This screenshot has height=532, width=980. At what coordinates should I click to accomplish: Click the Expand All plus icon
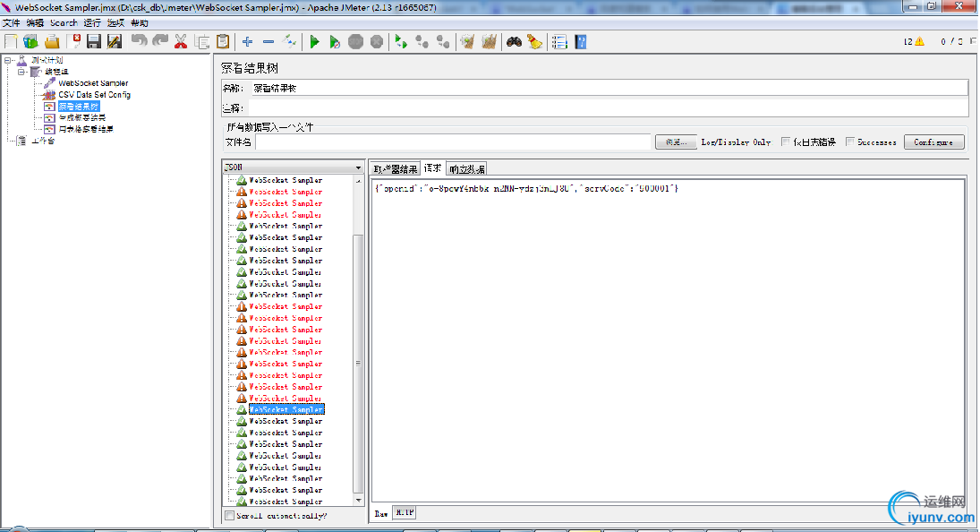pyautogui.click(x=248, y=42)
